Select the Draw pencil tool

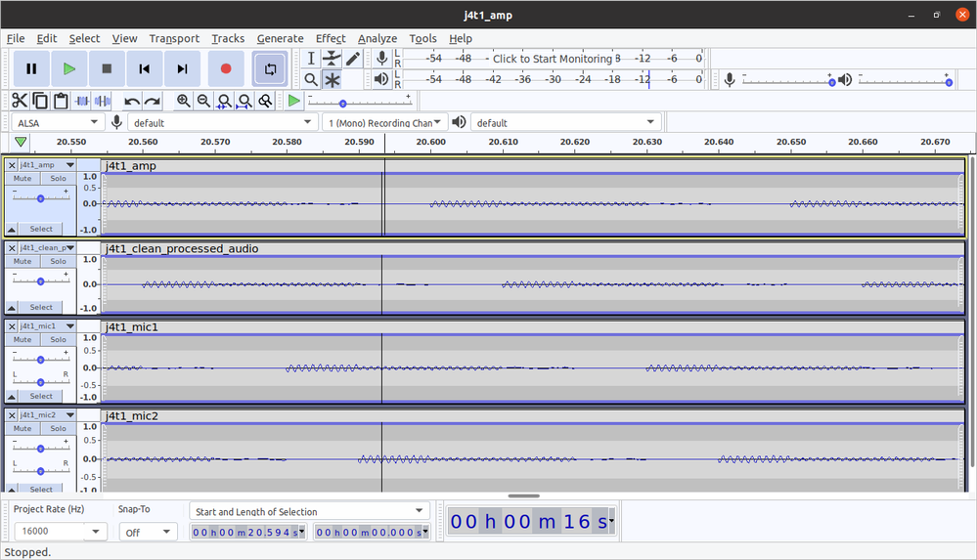click(353, 59)
